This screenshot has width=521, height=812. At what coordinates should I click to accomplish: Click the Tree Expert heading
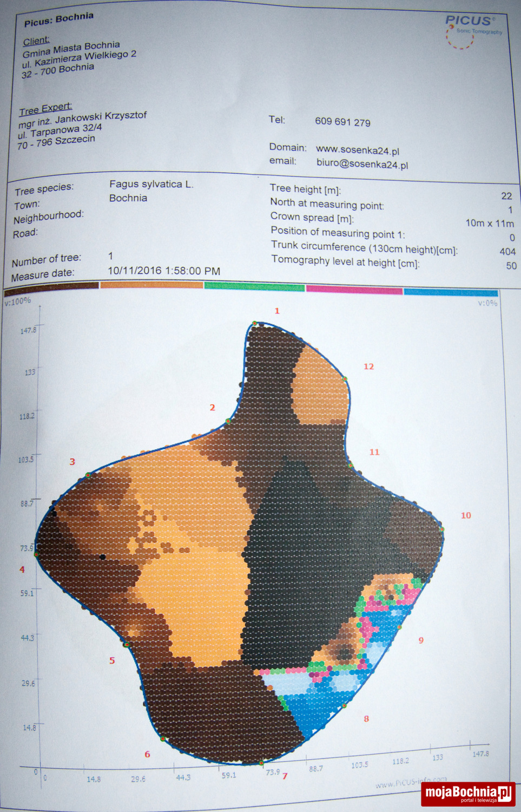[45, 109]
